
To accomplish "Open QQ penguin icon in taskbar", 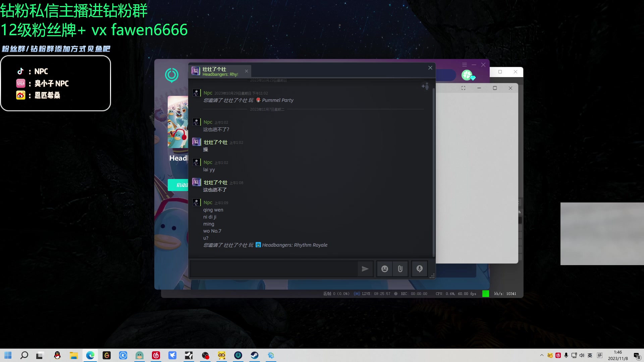I will click(57, 355).
